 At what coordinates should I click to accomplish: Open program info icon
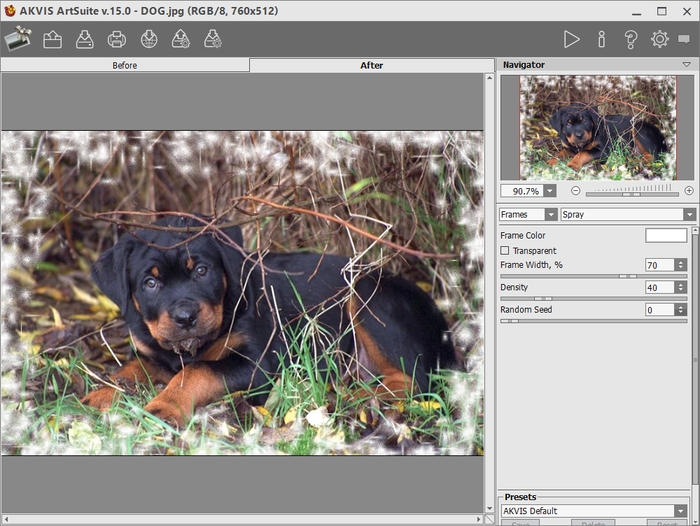coord(602,39)
